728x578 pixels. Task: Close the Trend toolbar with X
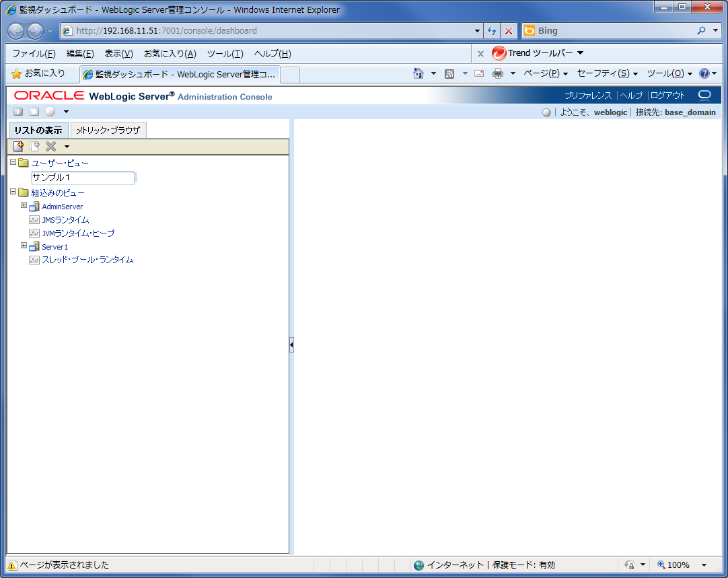[480, 54]
